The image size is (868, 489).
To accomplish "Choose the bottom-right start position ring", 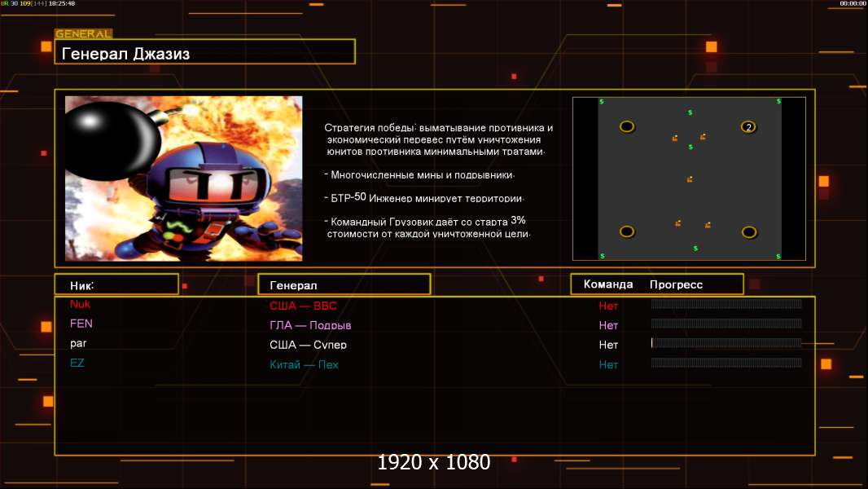I will click(x=748, y=231).
